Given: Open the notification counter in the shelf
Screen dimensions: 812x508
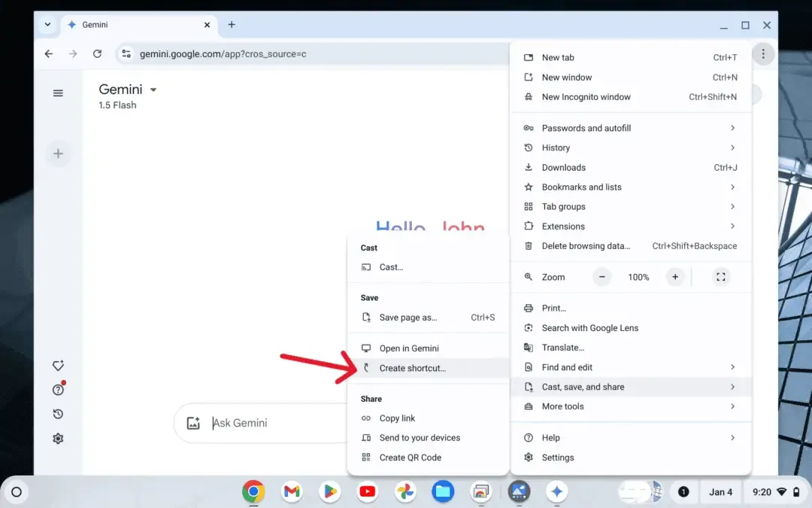Looking at the screenshot, I should 683,492.
